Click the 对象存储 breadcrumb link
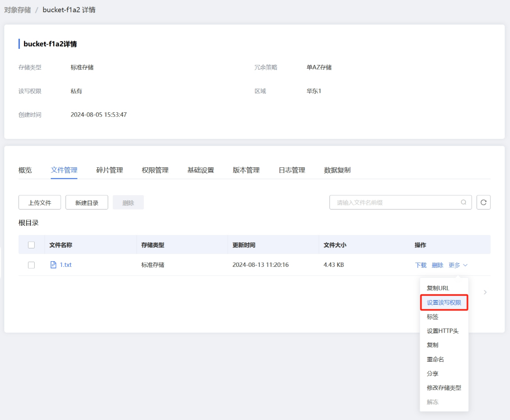The height and width of the screenshot is (420, 510). (18, 9)
